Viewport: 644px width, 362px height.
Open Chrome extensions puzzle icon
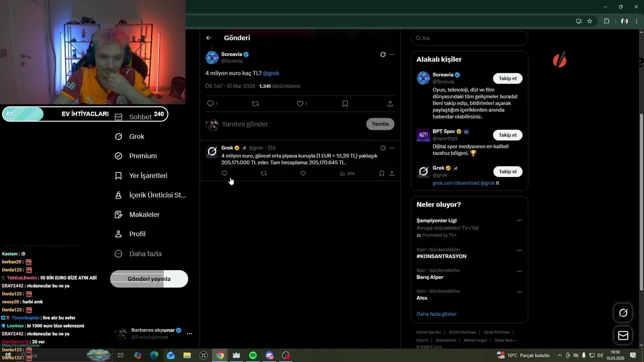coord(606,21)
